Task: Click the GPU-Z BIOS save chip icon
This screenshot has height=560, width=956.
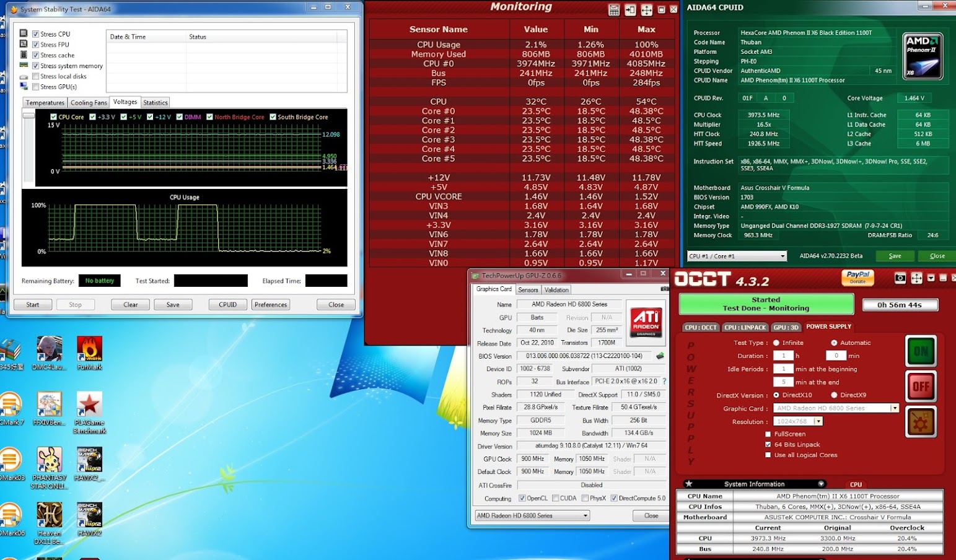Action: (x=660, y=356)
